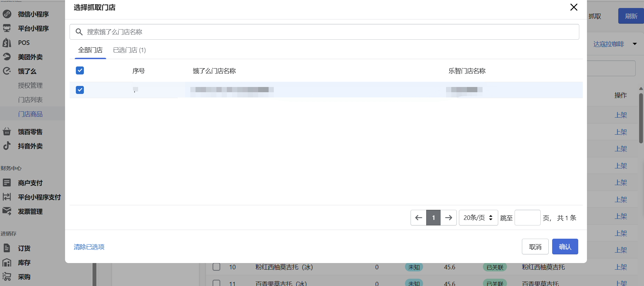Click the WeChat mini program sidebar icon
The height and width of the screenshot is (286, 644).
(x=7, y=14)
